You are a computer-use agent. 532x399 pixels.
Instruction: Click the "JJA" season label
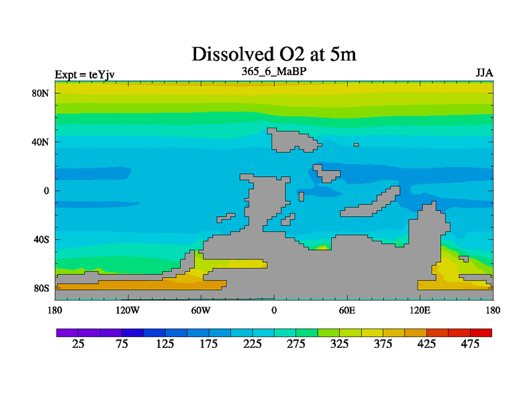[483, 72]
